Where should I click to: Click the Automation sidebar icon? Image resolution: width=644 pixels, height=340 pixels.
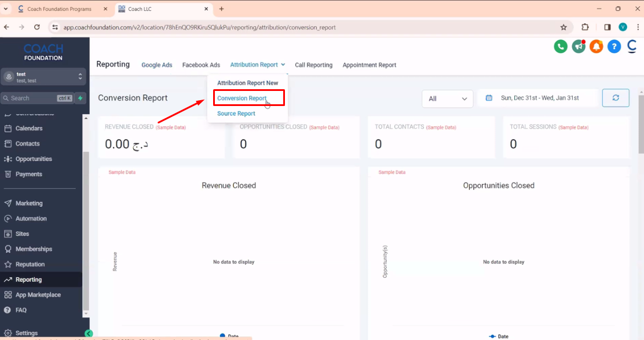click(8, 218)
